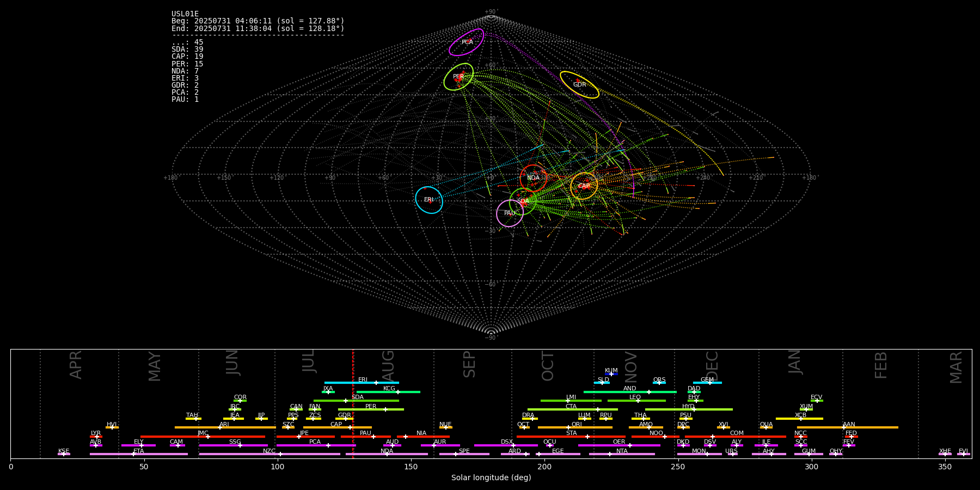Click the USL01E station title text
This screenshot has height=490, width=980.
pos(185,14)
